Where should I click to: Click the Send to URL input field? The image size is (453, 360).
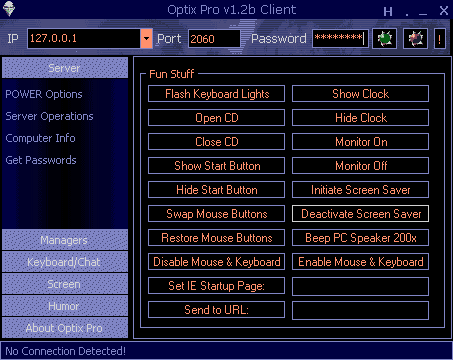[x=361, y=311]
